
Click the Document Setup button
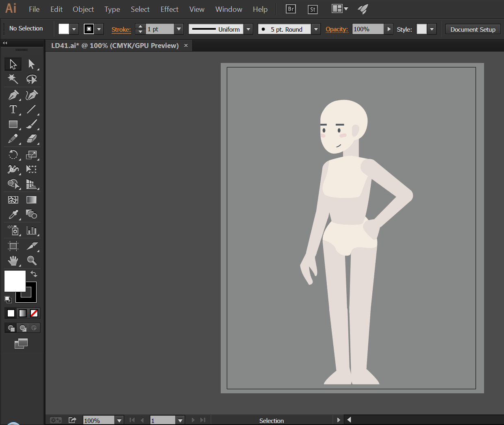point(473,29)
